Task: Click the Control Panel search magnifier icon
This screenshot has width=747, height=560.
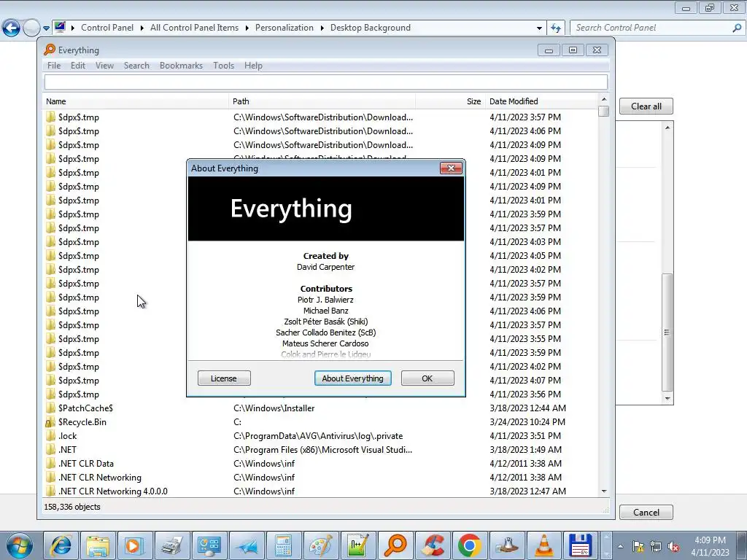Action: point(737,28)
